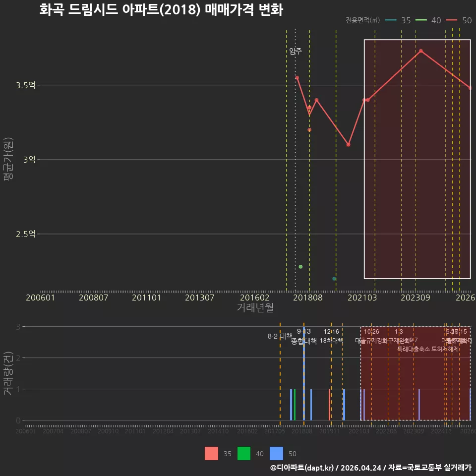Click the 거래년월 axis title
Image resolution: width=476 pixels, height=476 pixels.
tap(255, 307)
